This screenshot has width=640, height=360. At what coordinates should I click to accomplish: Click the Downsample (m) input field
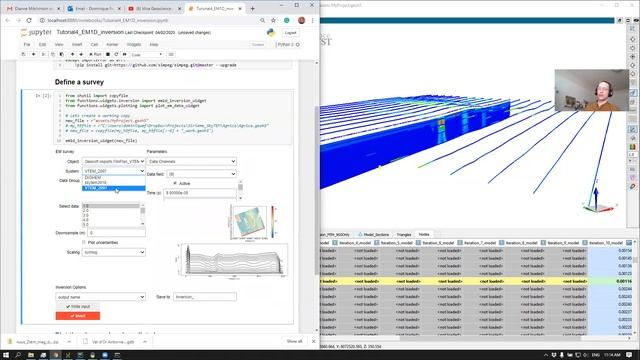coord(116,233)
